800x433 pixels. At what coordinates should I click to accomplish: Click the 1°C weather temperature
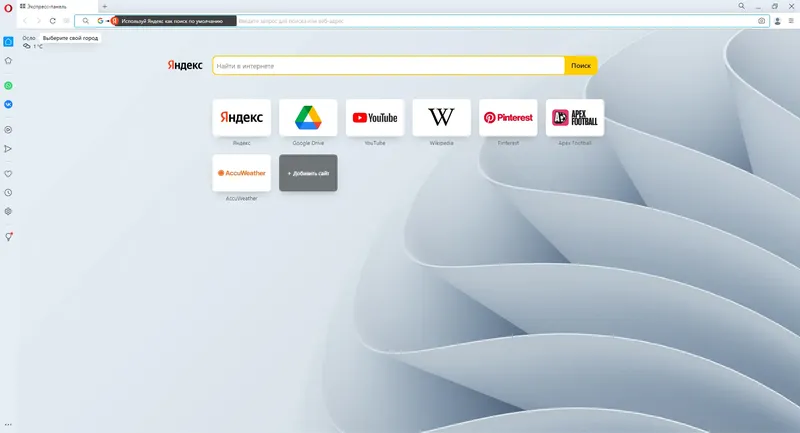click(x=38, y=46)
